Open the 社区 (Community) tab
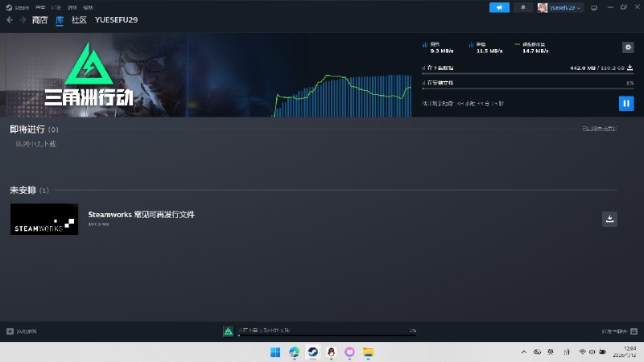 79,20
